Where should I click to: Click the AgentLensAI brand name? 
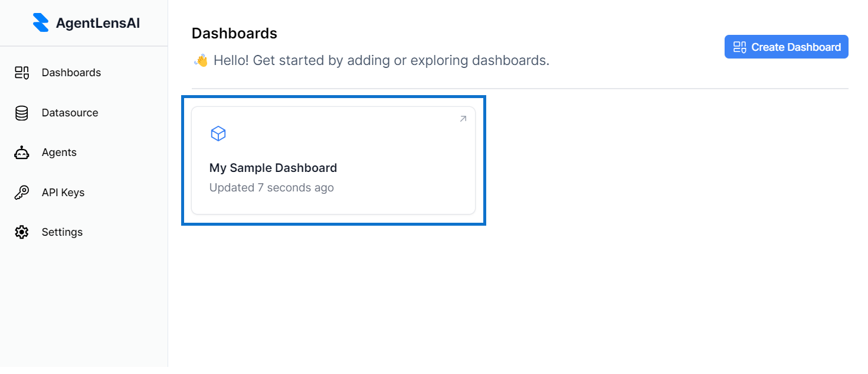pos(98,23)
